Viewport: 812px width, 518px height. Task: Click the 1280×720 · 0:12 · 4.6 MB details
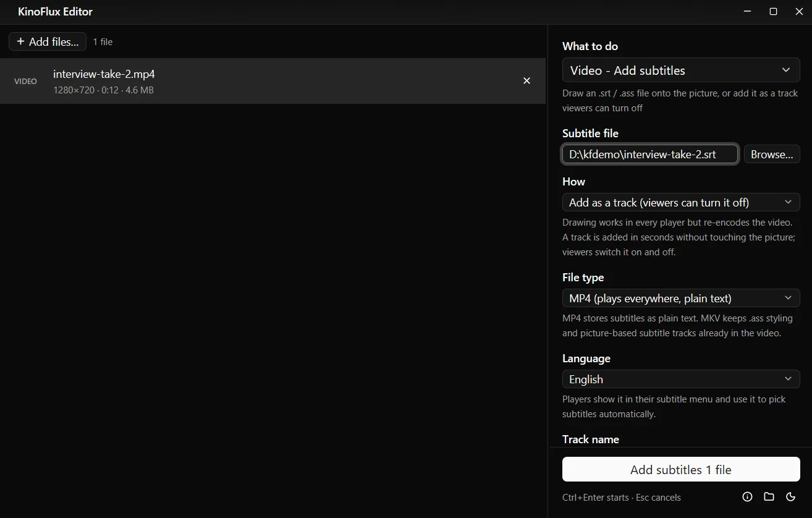click(x=103, y=90)
